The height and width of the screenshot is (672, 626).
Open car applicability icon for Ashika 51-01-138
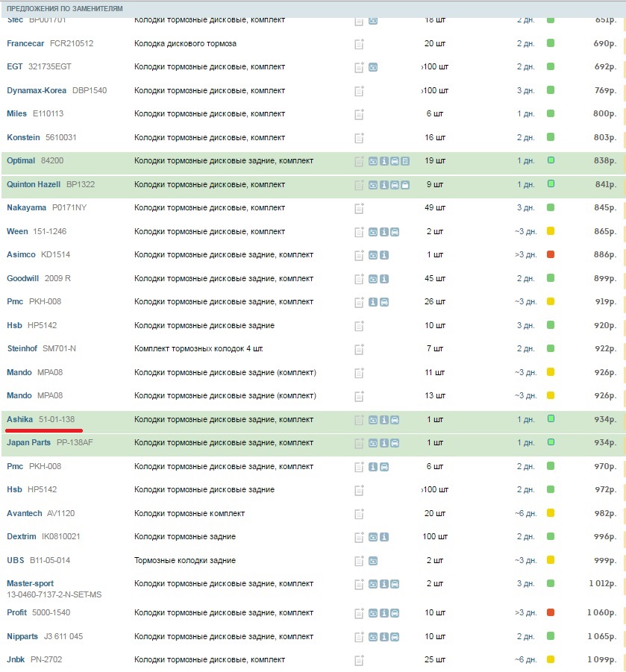[x=395, y=420]
